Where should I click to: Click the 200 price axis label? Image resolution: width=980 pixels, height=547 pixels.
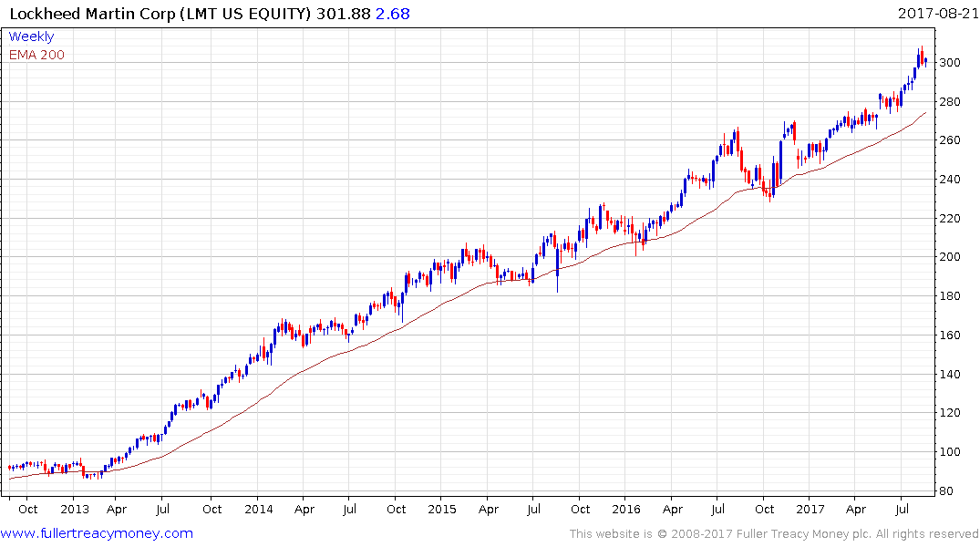click(950, 257)
